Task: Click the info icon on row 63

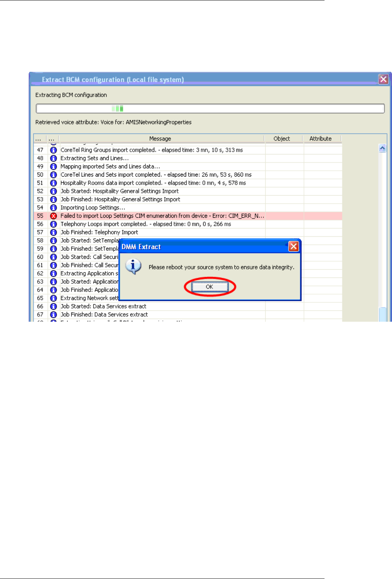Action: 54,282
